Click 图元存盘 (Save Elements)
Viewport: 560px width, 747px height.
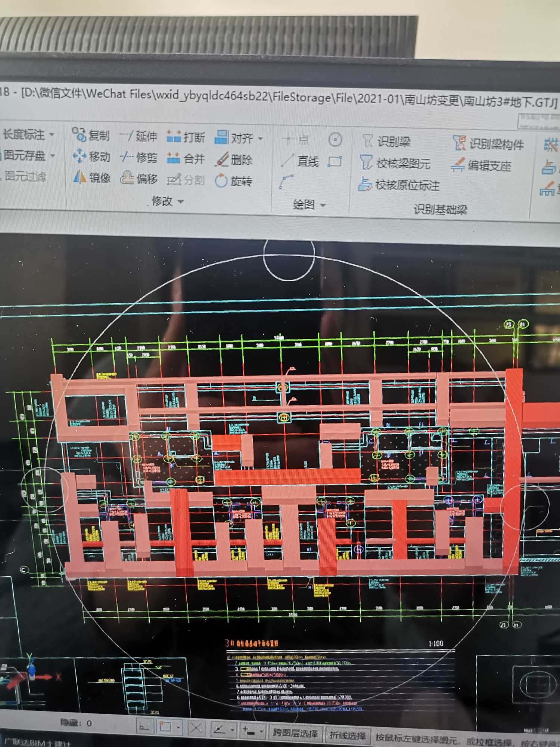25,155
